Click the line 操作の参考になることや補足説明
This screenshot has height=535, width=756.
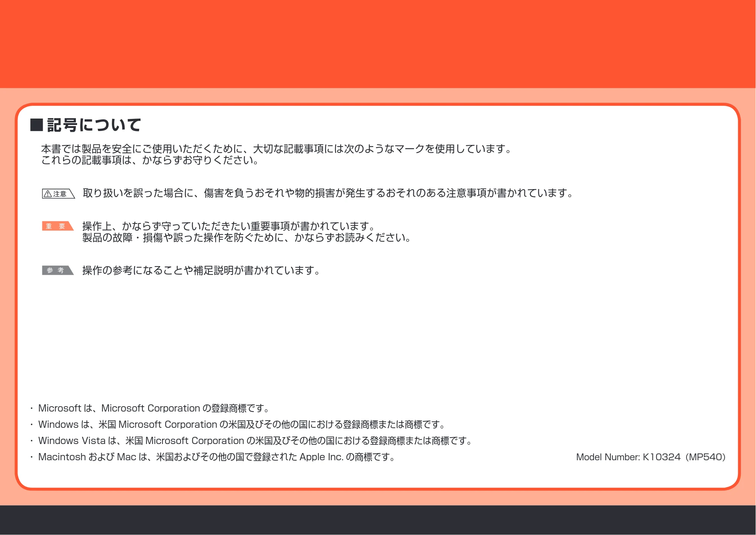[x=201, y=270]
